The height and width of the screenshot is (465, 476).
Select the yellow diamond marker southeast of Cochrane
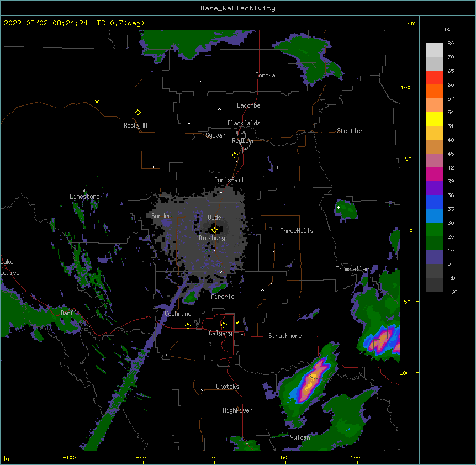[188, 326]
